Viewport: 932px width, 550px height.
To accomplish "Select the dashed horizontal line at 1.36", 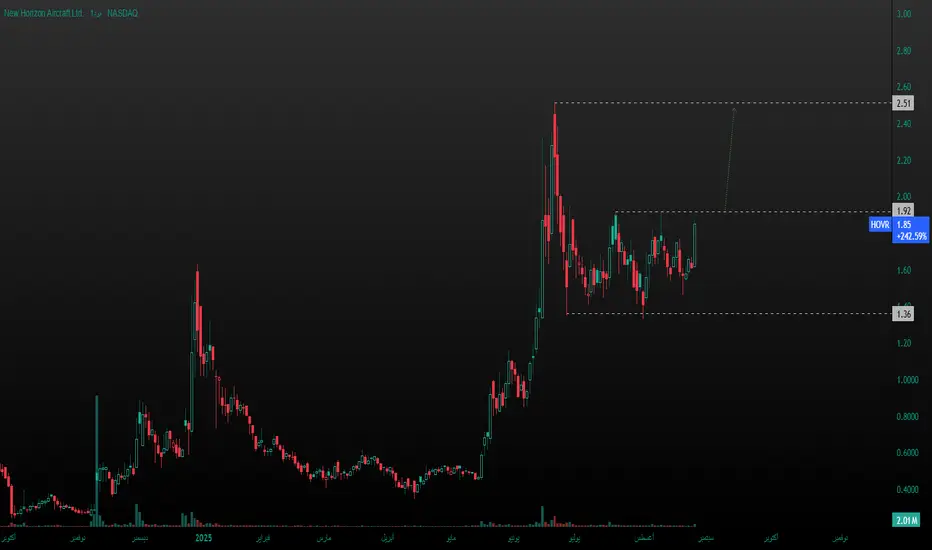I will pos(729,313).
